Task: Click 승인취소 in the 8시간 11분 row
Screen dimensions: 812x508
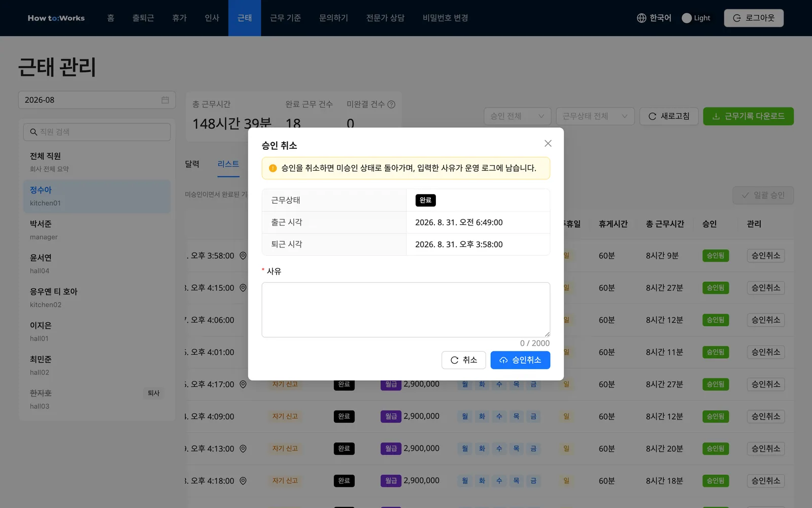Action: [766, 352]
